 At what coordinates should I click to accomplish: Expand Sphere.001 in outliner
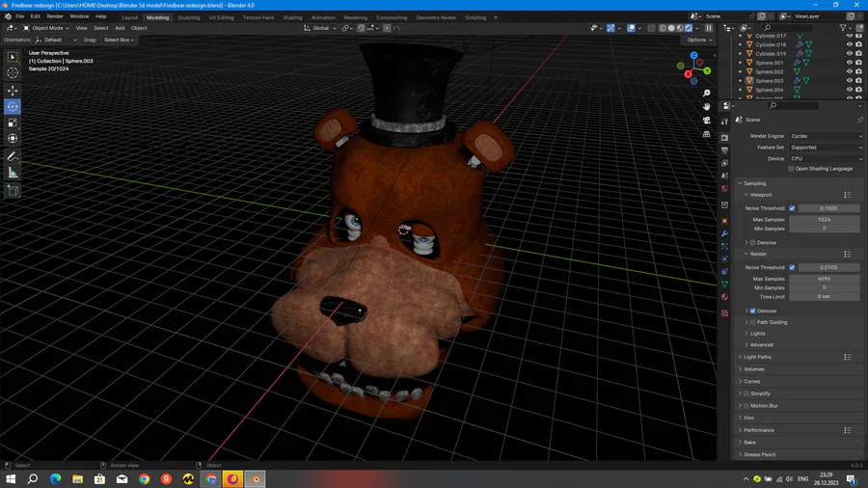(x=741, y=63)
